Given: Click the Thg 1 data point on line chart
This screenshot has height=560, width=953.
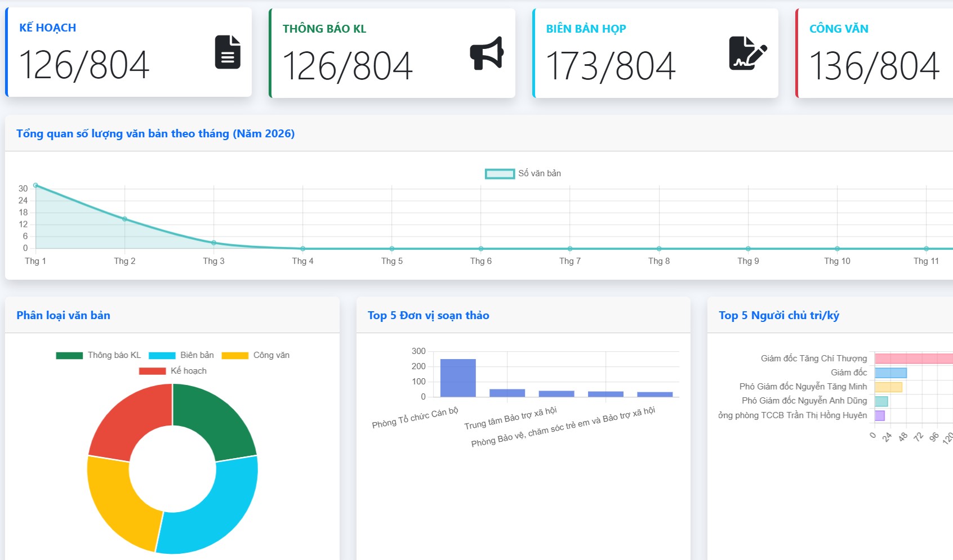Looking at the screenshot, I should (35, 185).
